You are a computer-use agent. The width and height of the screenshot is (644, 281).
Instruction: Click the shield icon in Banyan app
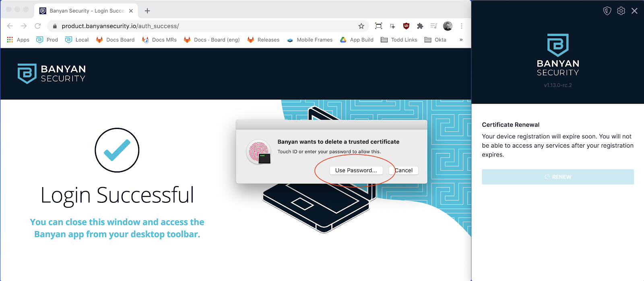click(607, 11)
